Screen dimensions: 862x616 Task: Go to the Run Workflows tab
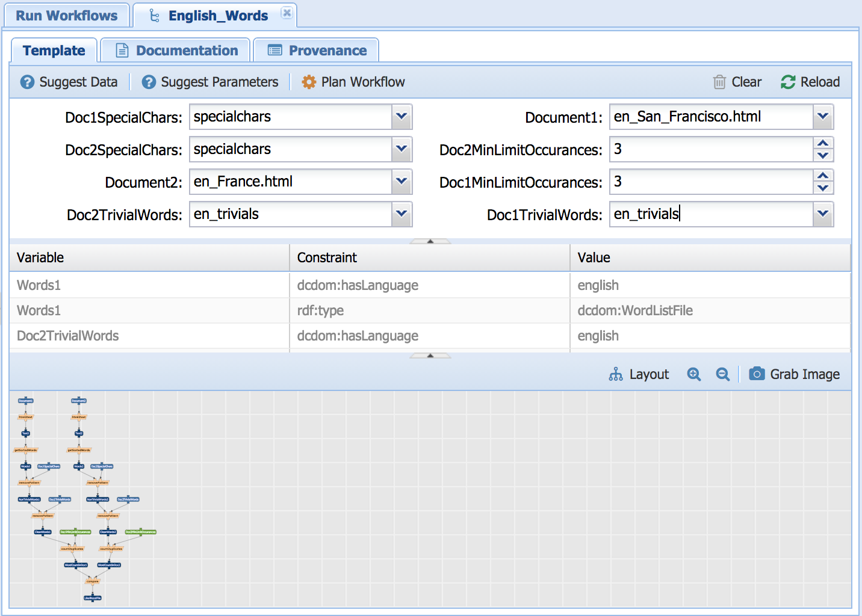click(66, 16)
